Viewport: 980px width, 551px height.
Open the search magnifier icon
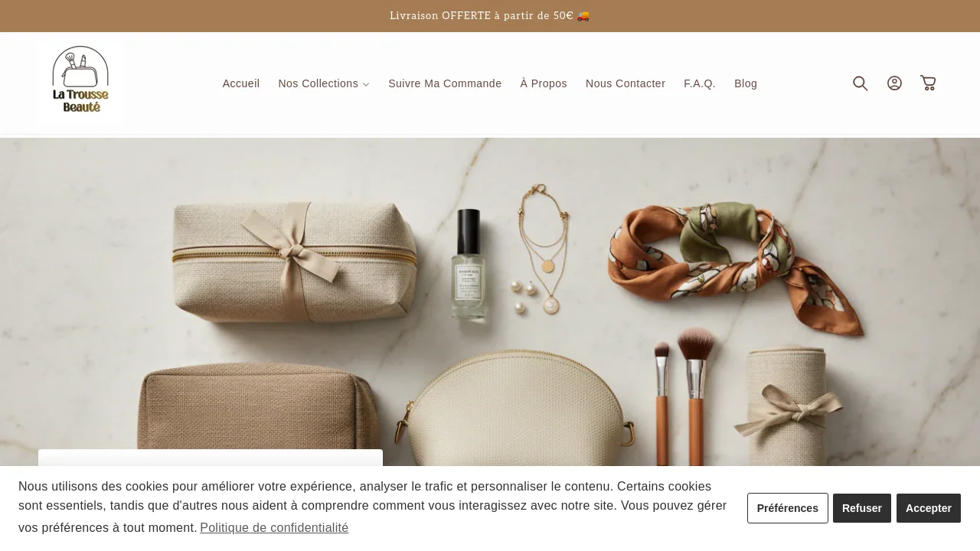point(861,83)
